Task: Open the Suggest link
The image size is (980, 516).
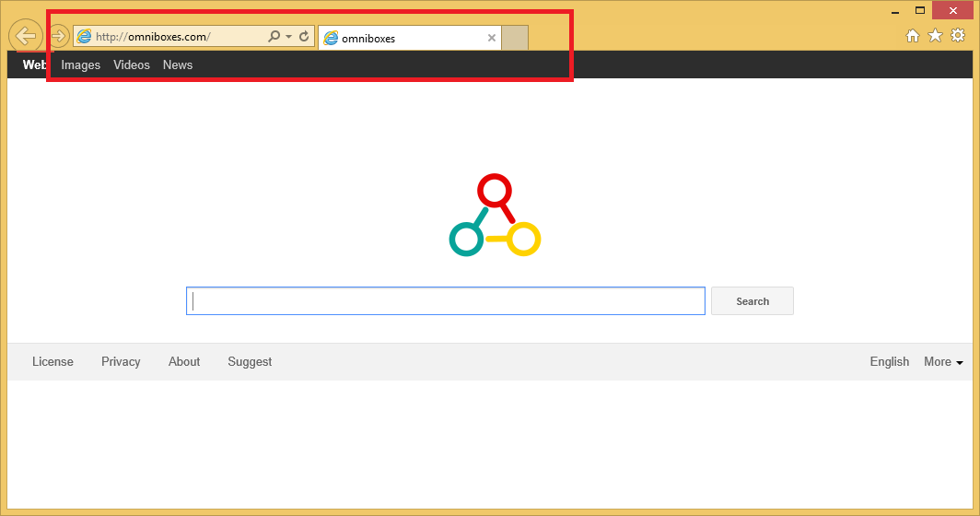Action: click(x=250, y=362)
